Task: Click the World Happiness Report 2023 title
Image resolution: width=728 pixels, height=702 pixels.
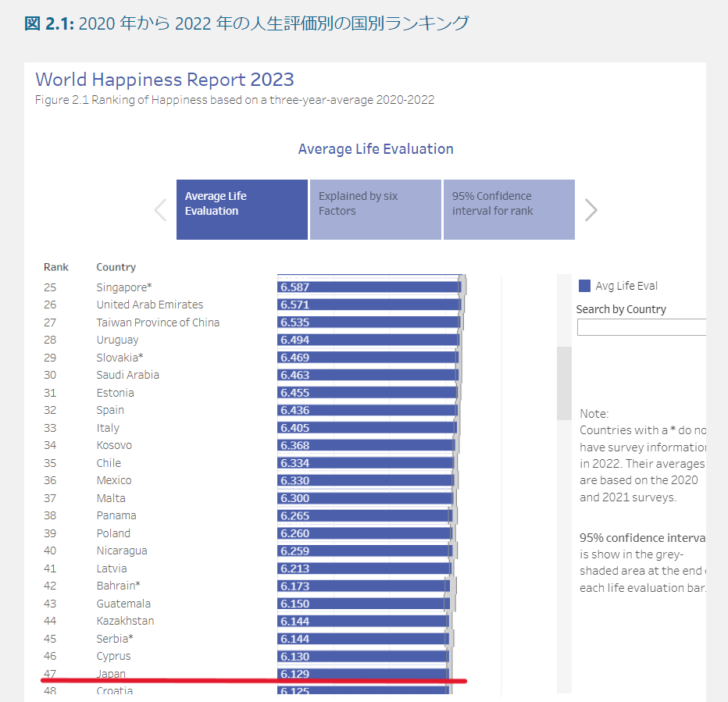Action: click(165, 79)
